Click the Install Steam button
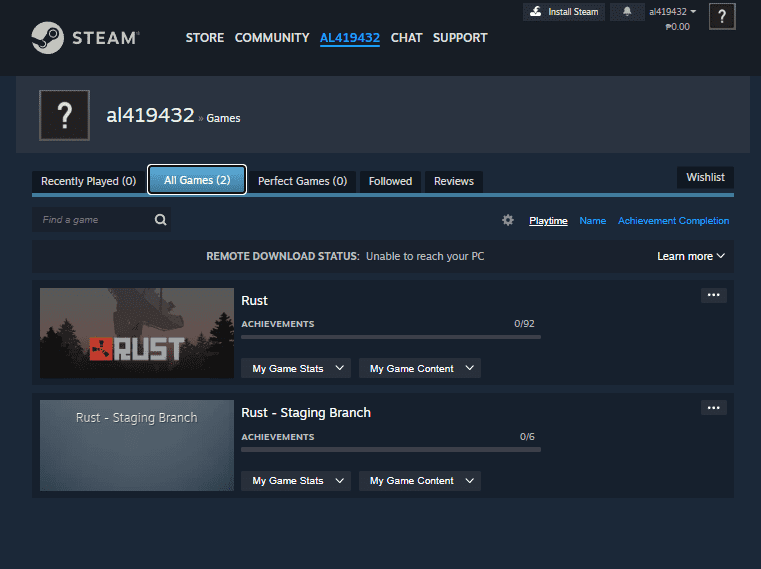 [564, 12]
